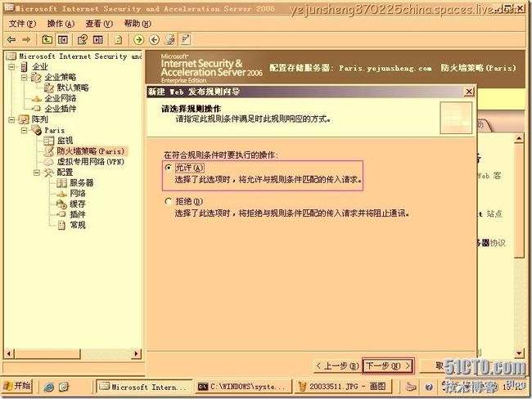Collapse the Paris tree branch

(24, 130)
